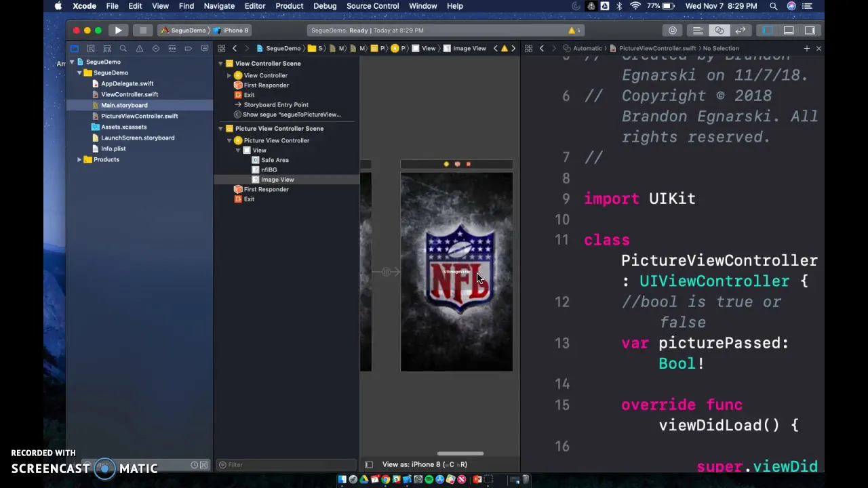Collapse the SegueDemo group folder

coord(79,73)
